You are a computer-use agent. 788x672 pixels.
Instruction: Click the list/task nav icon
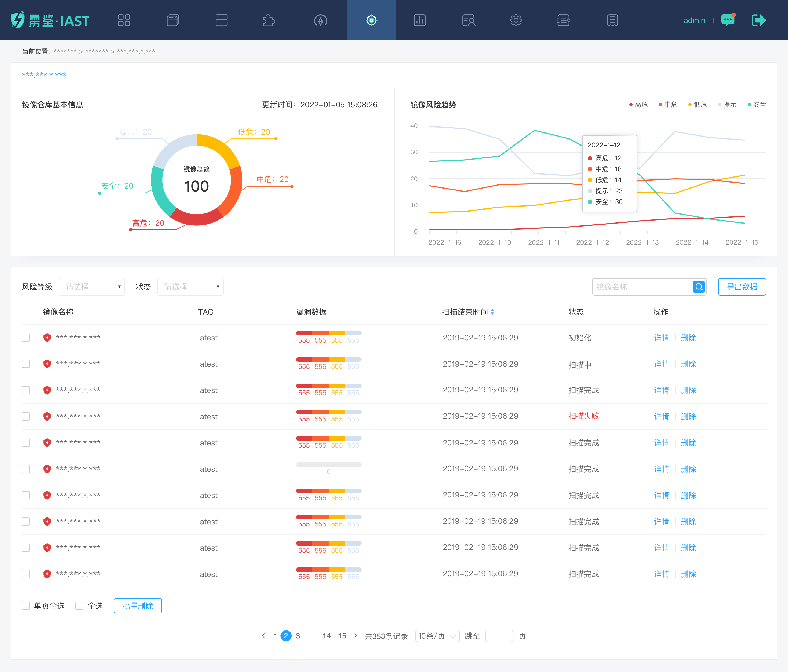click(x=563, y=20)
